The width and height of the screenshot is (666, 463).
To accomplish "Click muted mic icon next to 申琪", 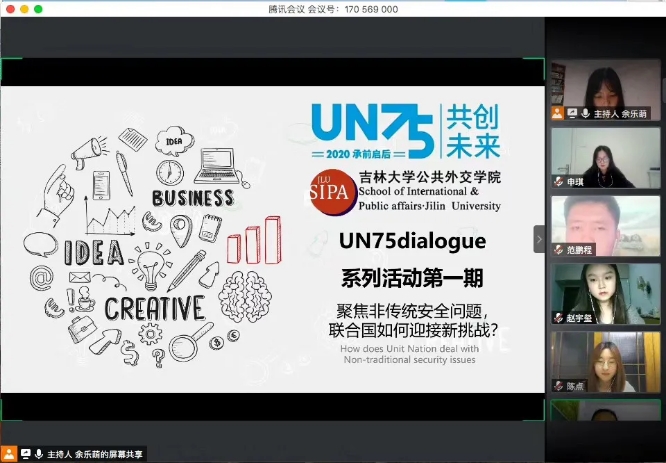I will (558, 181).
